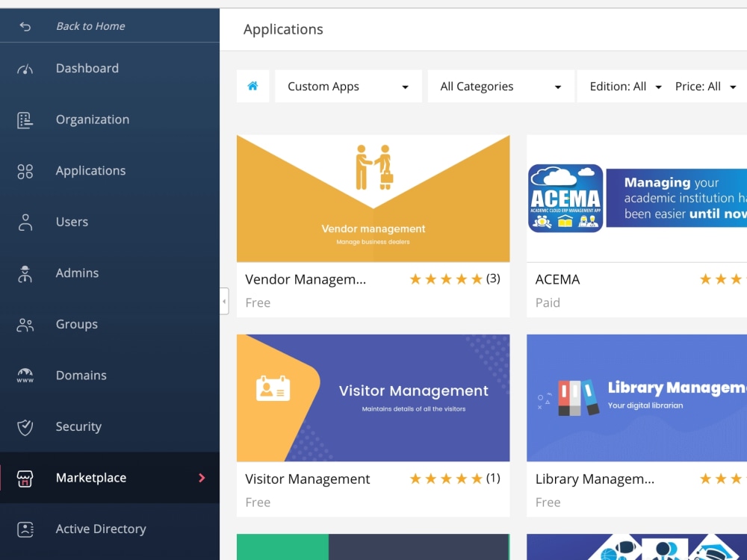Click the Admins icon
747x560 pixels.
point(25,274)
